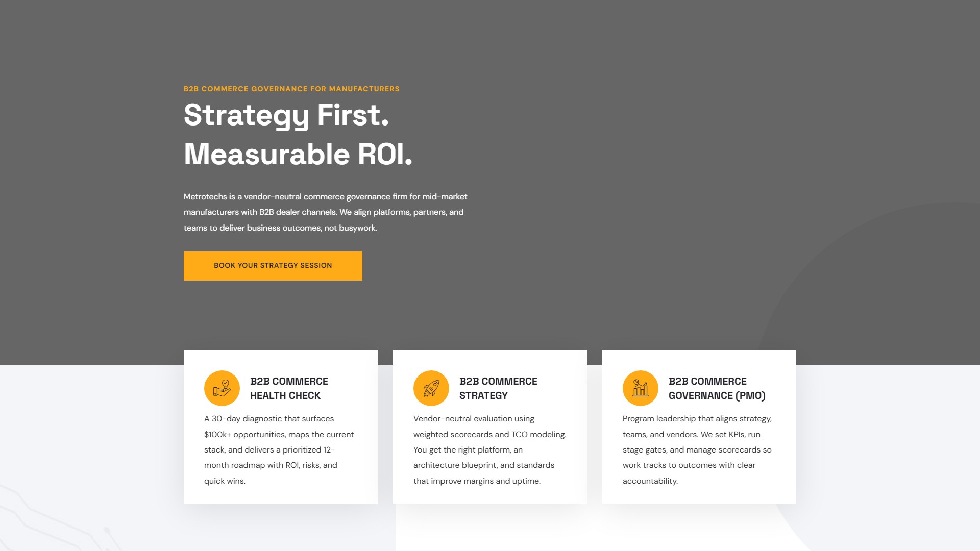Click the hand icon on Health Check card
This screenshot has width=980, height=551.
[222, 388]
